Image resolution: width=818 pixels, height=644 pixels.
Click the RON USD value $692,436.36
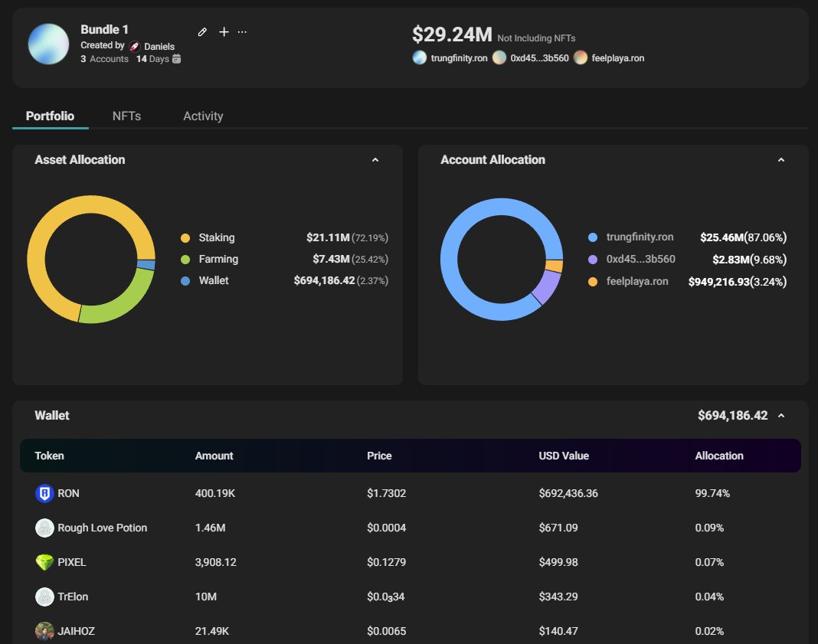coord(568,493)
